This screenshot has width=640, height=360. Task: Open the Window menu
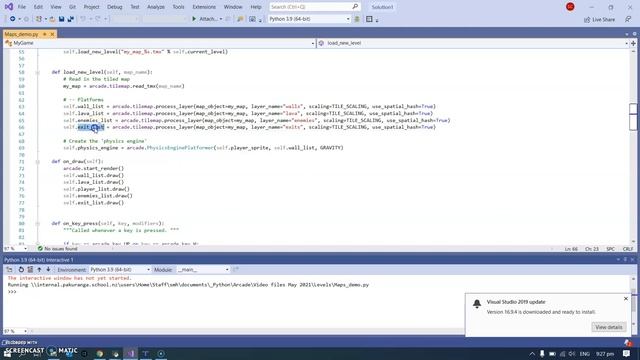[233, 7]
